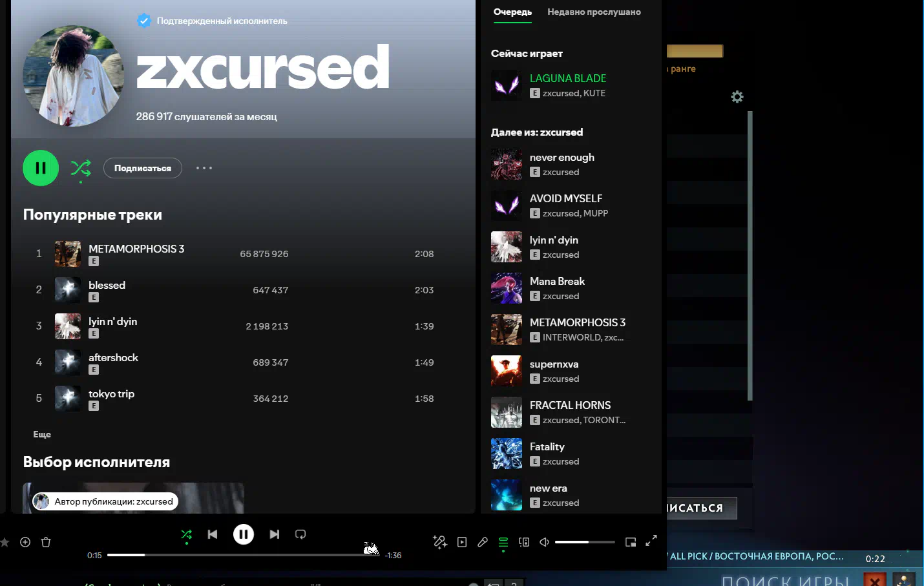Click the star icon in the player bar
Image resolution: width=924 pixels, height=586 pixels.
click(x=5, y=542)
